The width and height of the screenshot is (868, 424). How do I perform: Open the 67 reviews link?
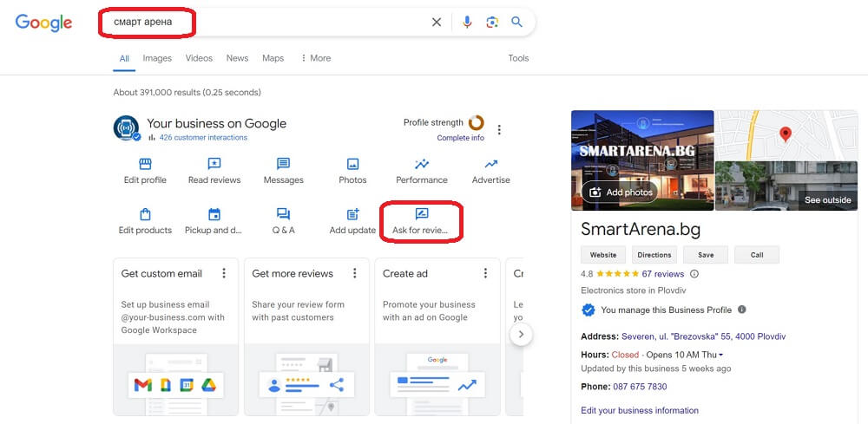[x=663, y=274]
